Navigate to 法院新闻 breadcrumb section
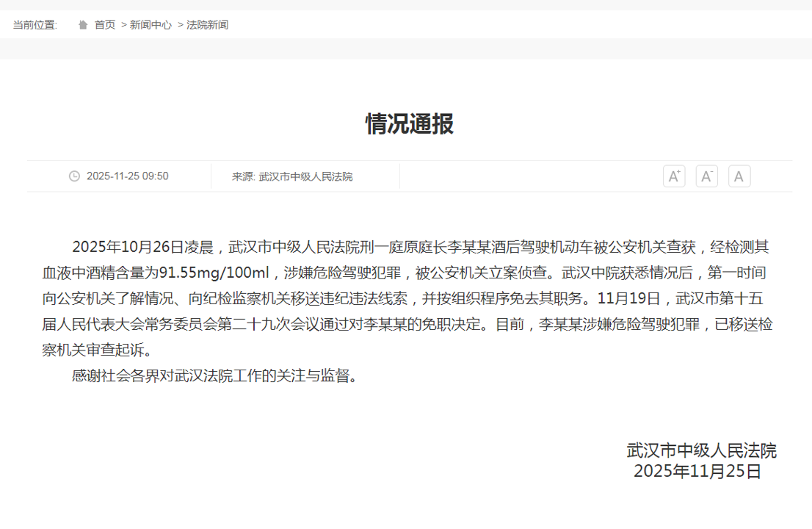This screenshot has height=529, width=812. click(207, 25)
